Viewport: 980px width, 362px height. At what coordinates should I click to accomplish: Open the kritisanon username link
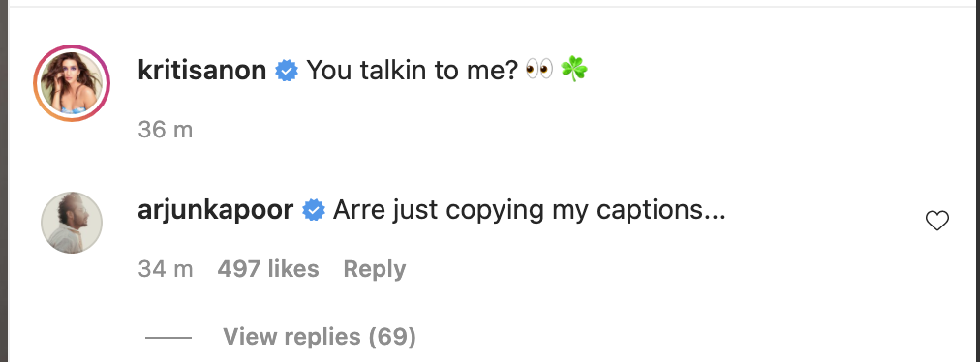[201, 70]
